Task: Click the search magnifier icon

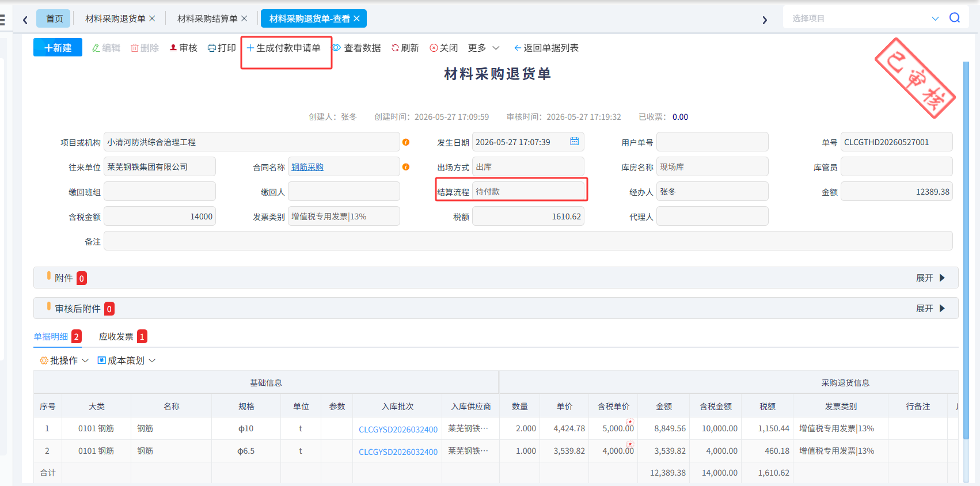Action: click(x=955, y=18)
